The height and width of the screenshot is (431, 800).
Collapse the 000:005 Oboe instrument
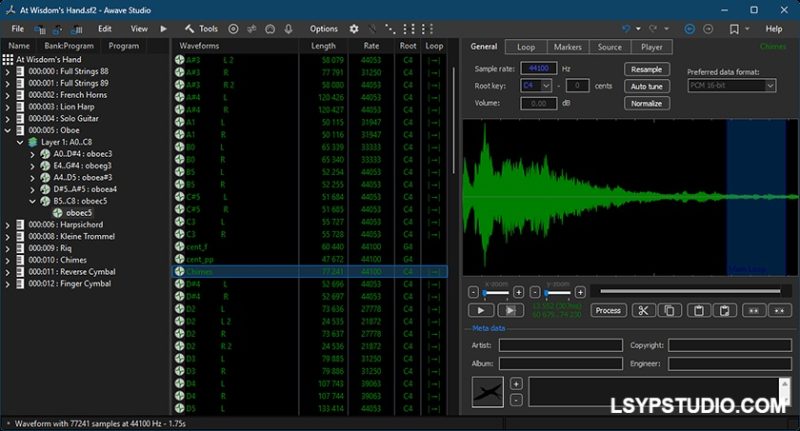[7, 131]
